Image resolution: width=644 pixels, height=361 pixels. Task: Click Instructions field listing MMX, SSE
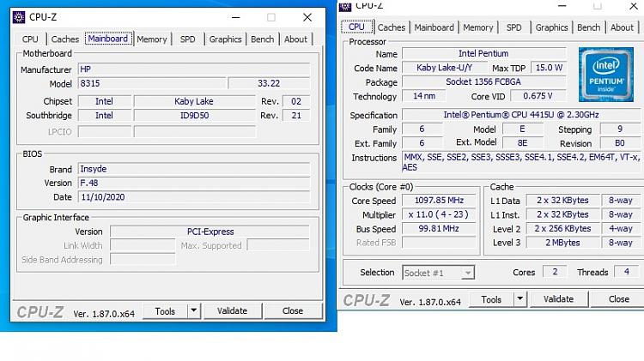click(521, 162)
